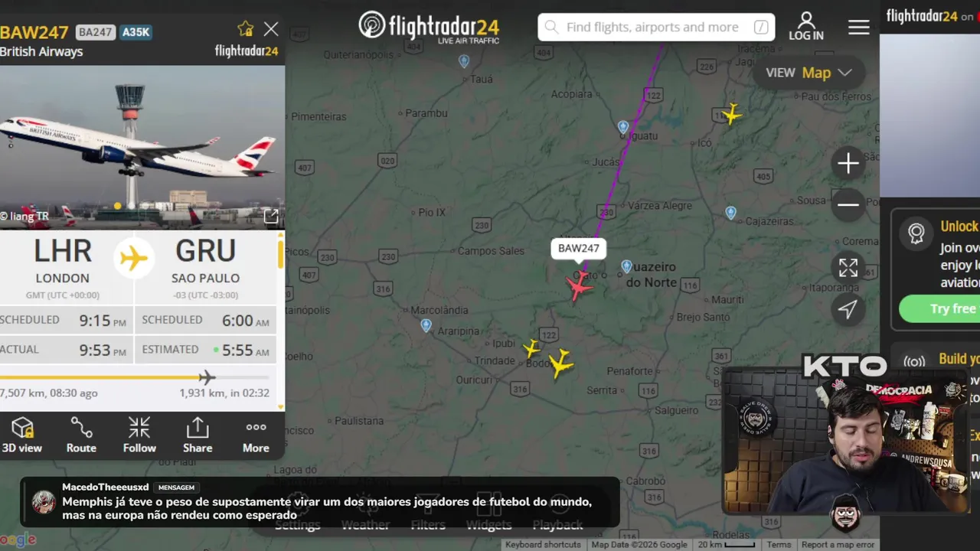The height and width of the screenshot is (551, 980).
Task: Click the Try free button
Action: point(939,309)
